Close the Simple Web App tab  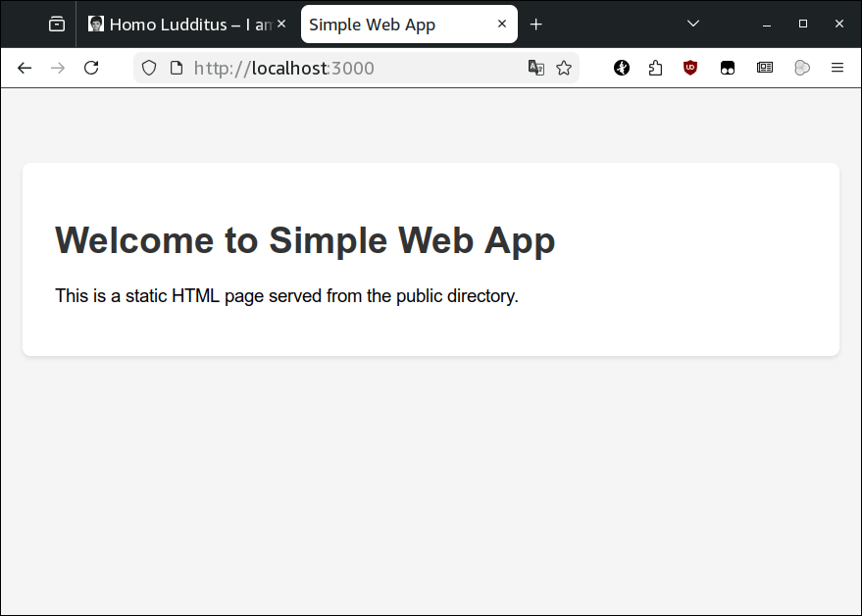[x=502, y=25]
